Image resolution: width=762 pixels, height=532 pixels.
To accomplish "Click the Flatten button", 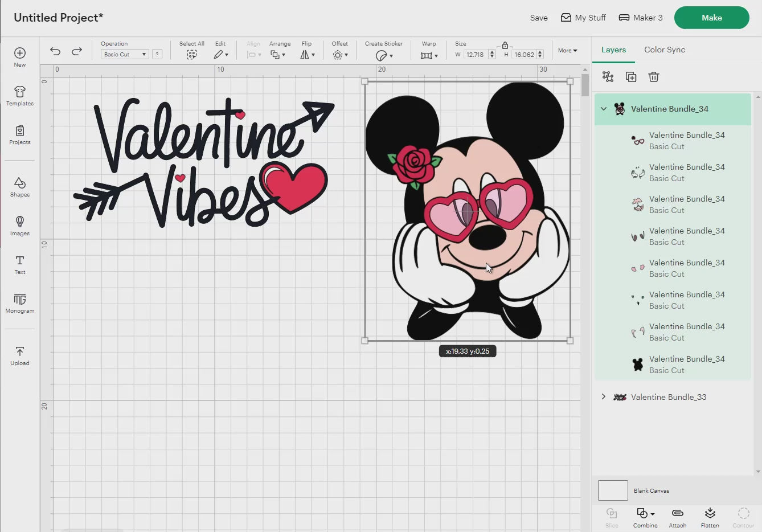I will coord(710,518).
